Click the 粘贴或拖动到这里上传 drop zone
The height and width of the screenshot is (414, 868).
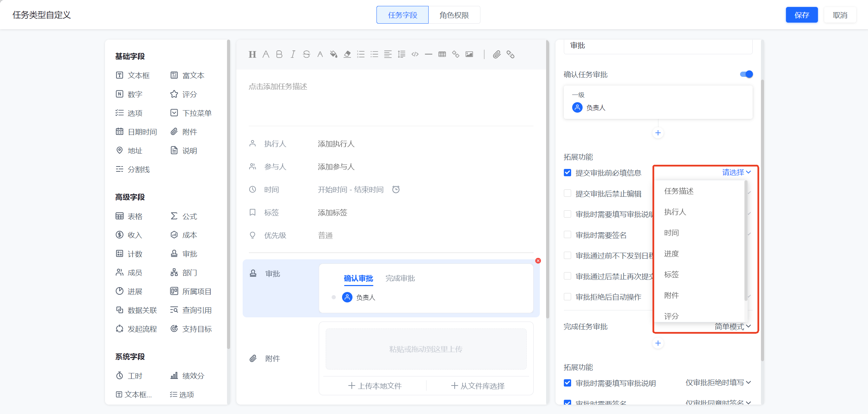(426, 349)
